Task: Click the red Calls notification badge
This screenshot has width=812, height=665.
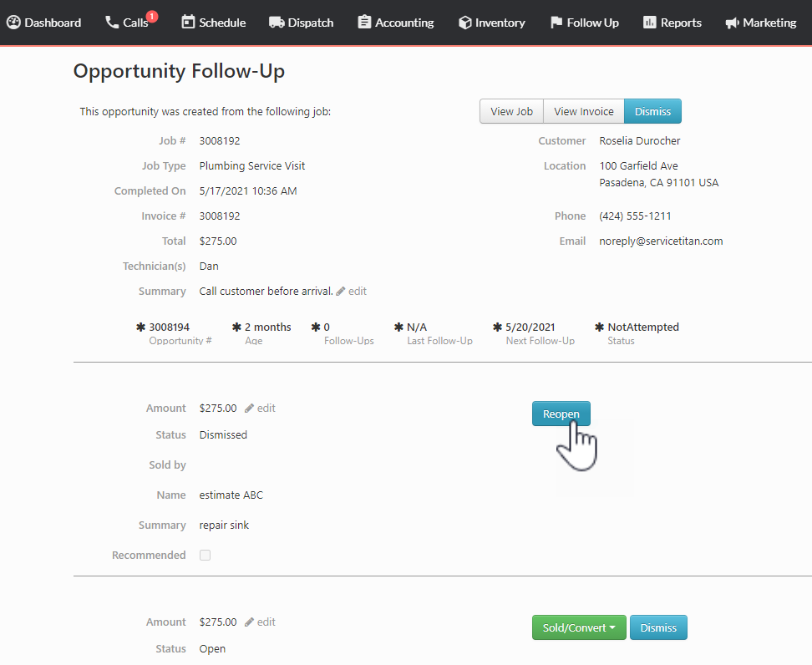Action: pyautogui.click(x=152, y=17)
